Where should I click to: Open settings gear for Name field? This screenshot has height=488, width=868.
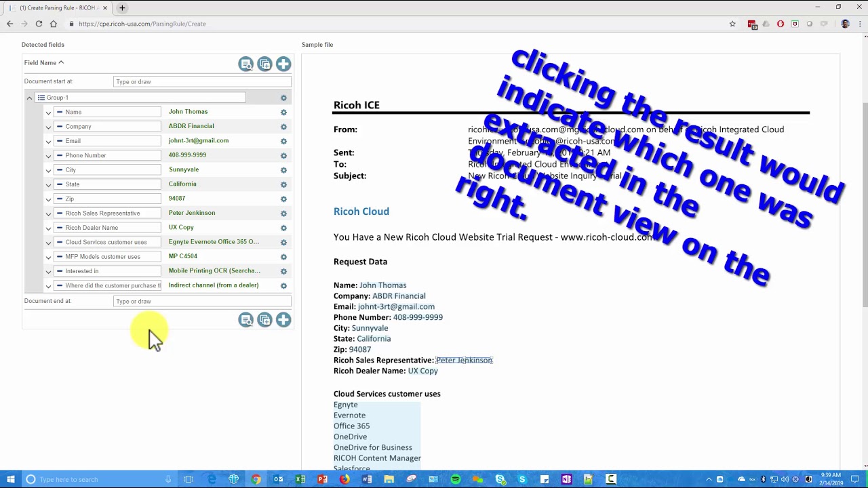283,113
